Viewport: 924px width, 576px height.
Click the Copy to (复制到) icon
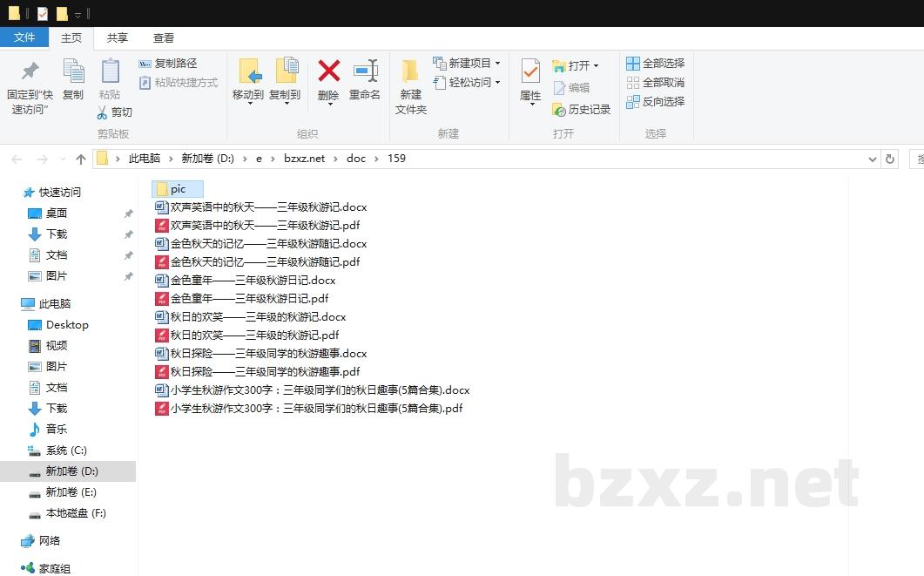point(285,72)
